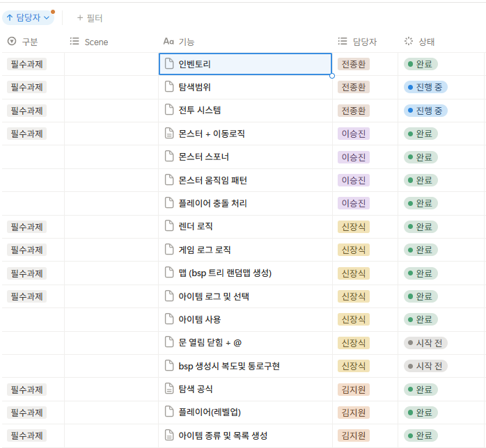Grab the fill handle on 인벤토리 cell
This screenshot has height=448, width=486.
332,76
